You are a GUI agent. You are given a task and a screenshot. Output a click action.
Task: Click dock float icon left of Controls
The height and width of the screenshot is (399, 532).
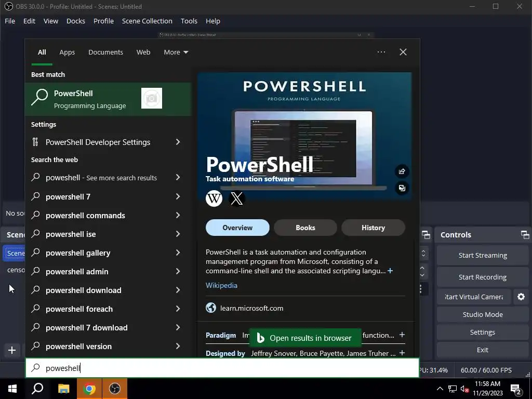click(x=426, y=234)
